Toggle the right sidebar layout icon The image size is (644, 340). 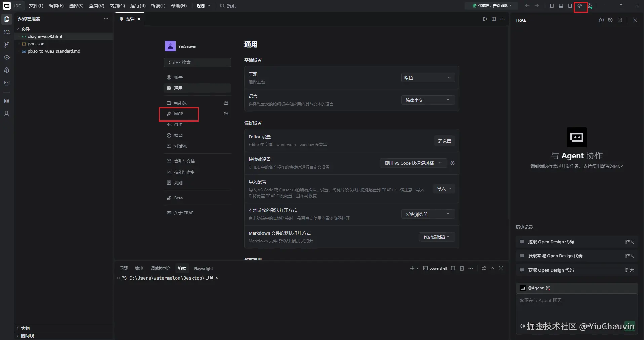570,6
